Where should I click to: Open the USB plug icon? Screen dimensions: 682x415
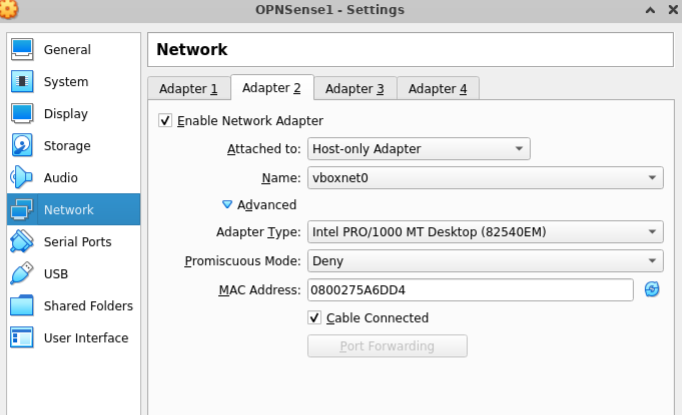pyautogui.click(x=23, y=274)
